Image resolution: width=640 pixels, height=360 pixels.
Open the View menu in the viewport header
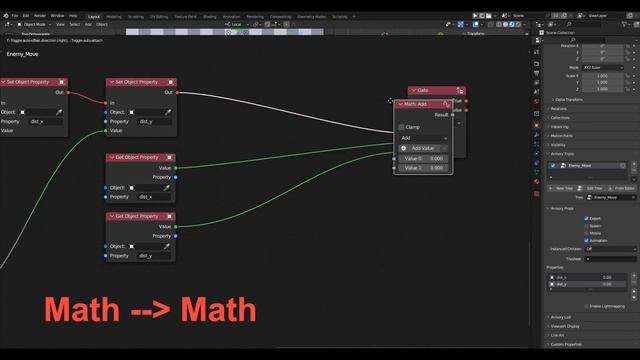point(60,24)
